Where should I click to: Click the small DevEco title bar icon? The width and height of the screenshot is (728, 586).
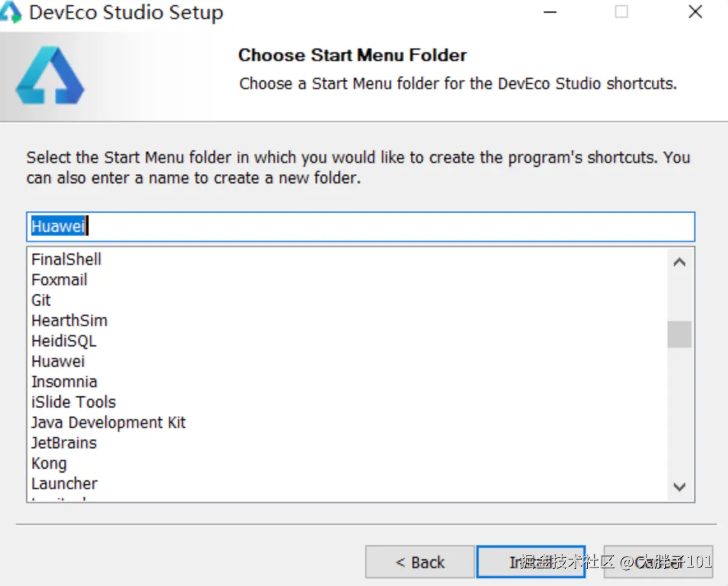[x=11, y=13]
